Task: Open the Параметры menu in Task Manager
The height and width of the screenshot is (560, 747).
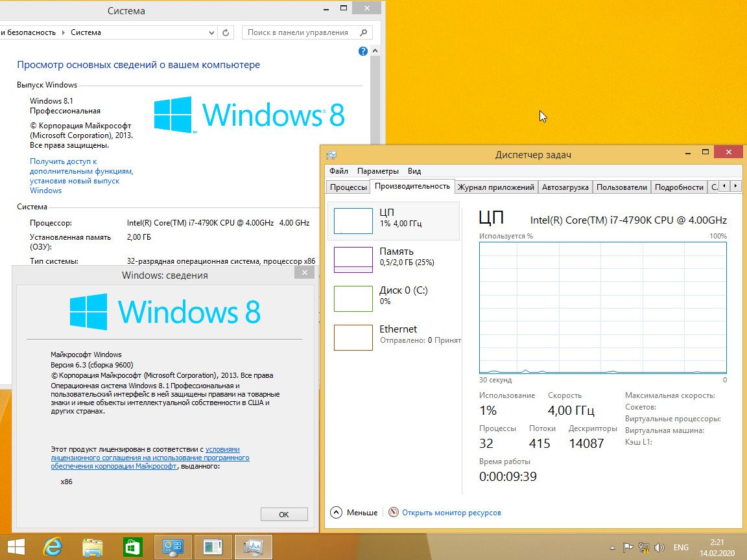Action: (377, 171)
